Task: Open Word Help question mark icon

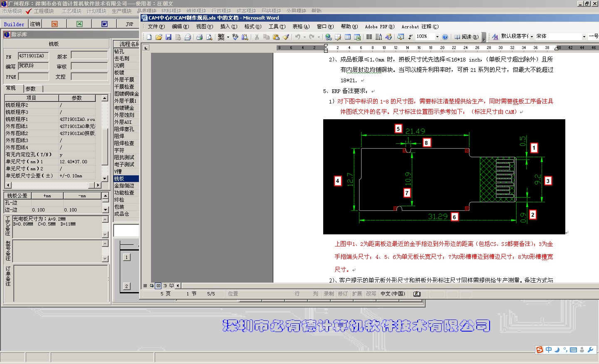Action: tap(445, 37)
